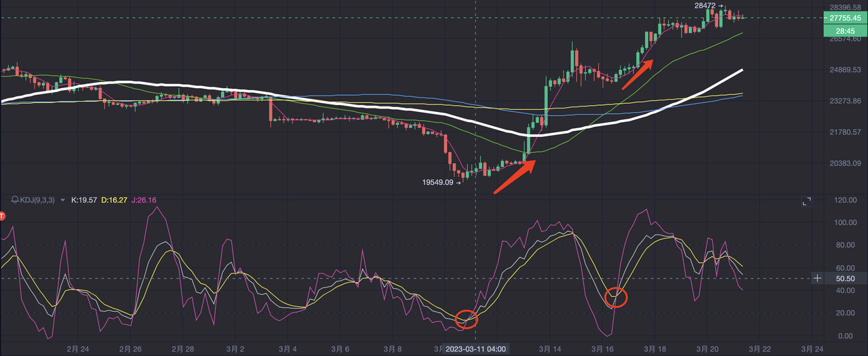The height and width of the screenshot is (356, 868).
Task: Click the plus icon at 50.50 level
Action: 818,278
